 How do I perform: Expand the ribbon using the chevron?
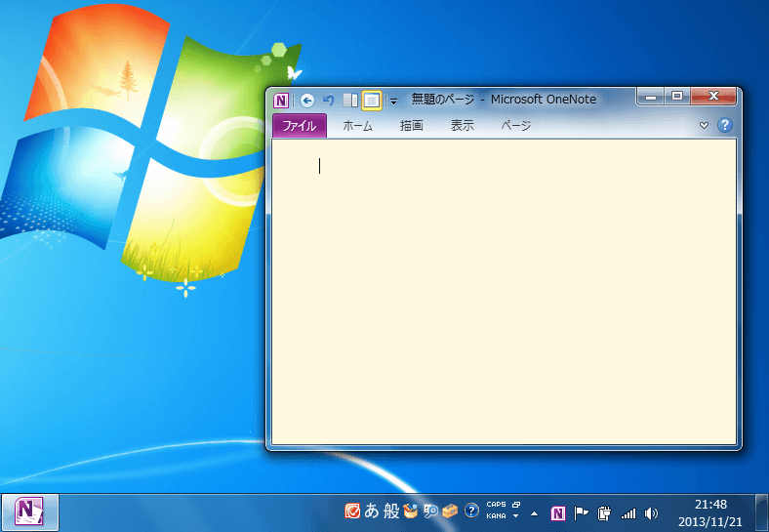click(x=704, y=125)
